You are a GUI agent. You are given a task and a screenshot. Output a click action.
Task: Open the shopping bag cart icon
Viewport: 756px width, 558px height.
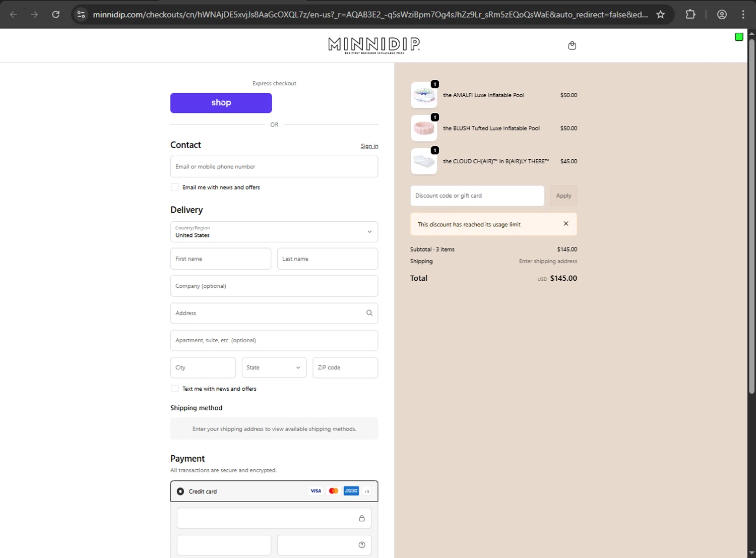point(572,45)
